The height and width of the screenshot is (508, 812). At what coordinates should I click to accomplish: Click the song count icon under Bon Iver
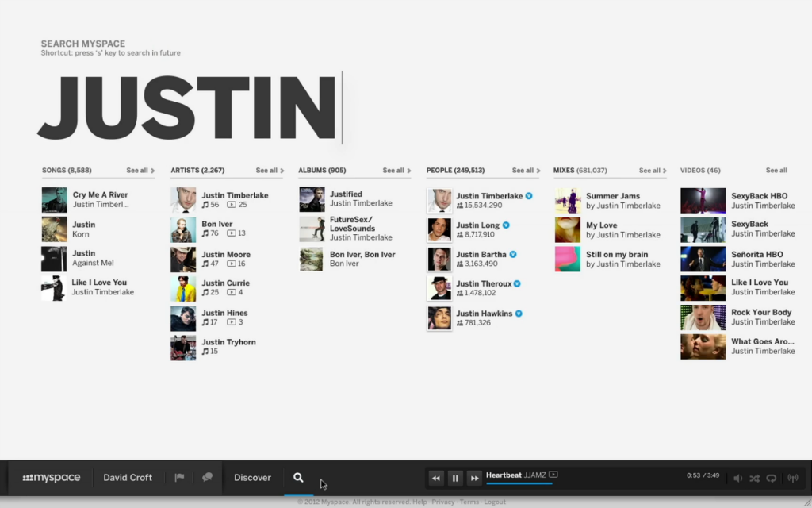coord(205,233)
